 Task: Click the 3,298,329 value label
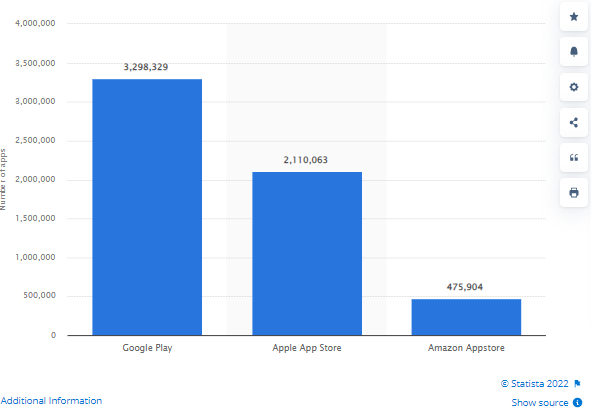click(x=146, y=67)
